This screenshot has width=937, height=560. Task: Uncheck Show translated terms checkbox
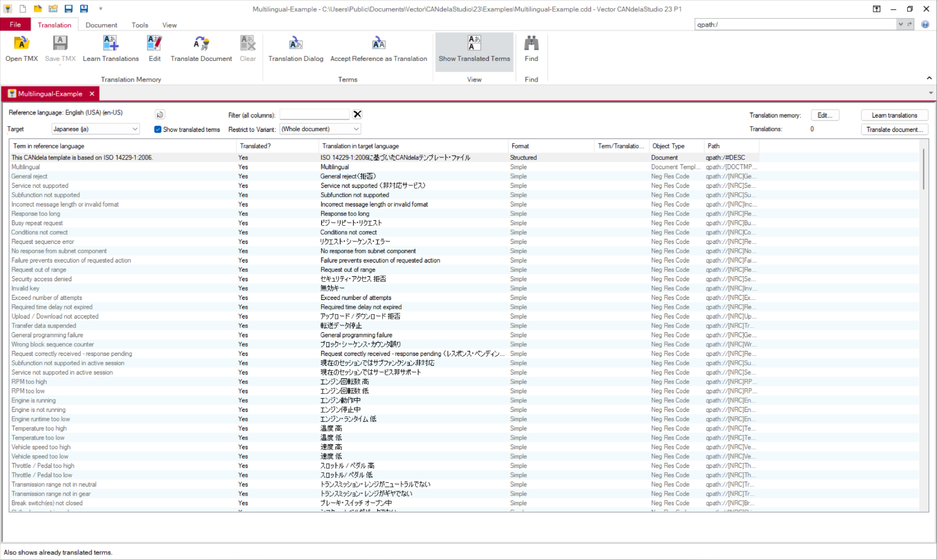click(x=158, y=129)
